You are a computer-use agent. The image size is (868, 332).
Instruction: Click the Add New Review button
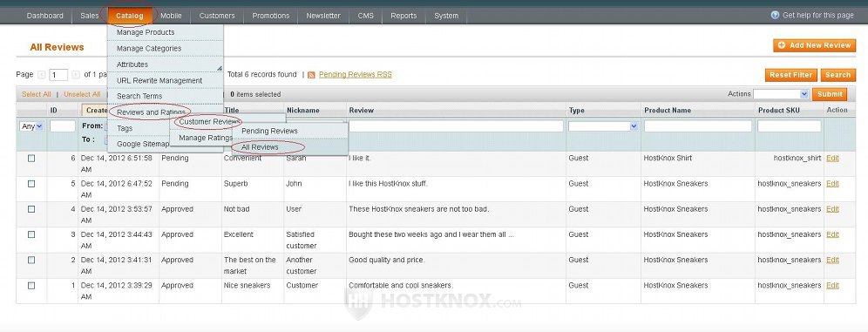814,45
